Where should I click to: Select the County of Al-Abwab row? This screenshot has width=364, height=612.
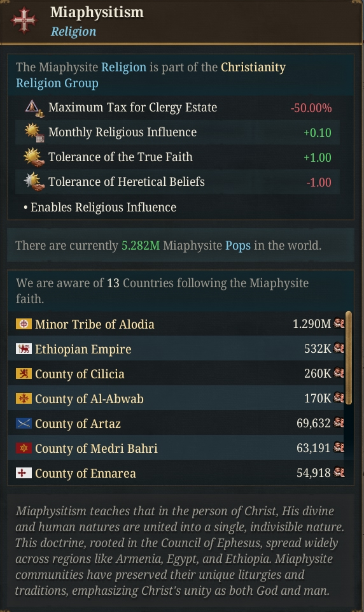(176, 399)
